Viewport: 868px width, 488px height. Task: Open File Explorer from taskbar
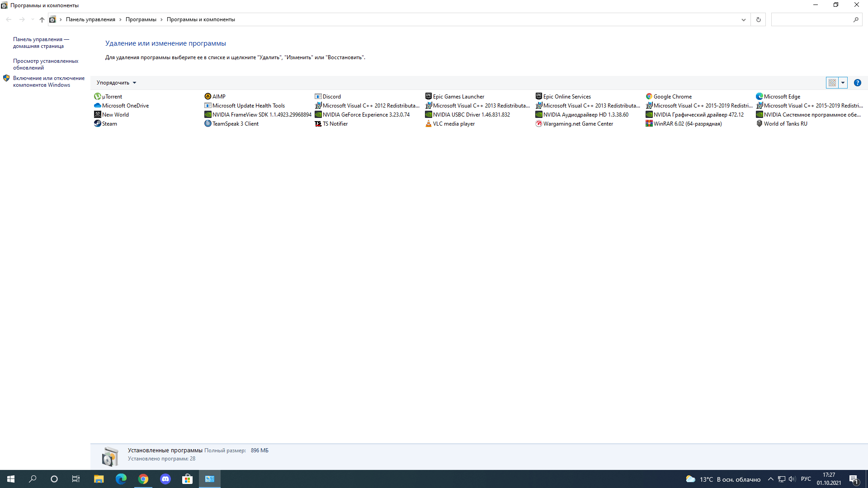(x=99, y=479)
